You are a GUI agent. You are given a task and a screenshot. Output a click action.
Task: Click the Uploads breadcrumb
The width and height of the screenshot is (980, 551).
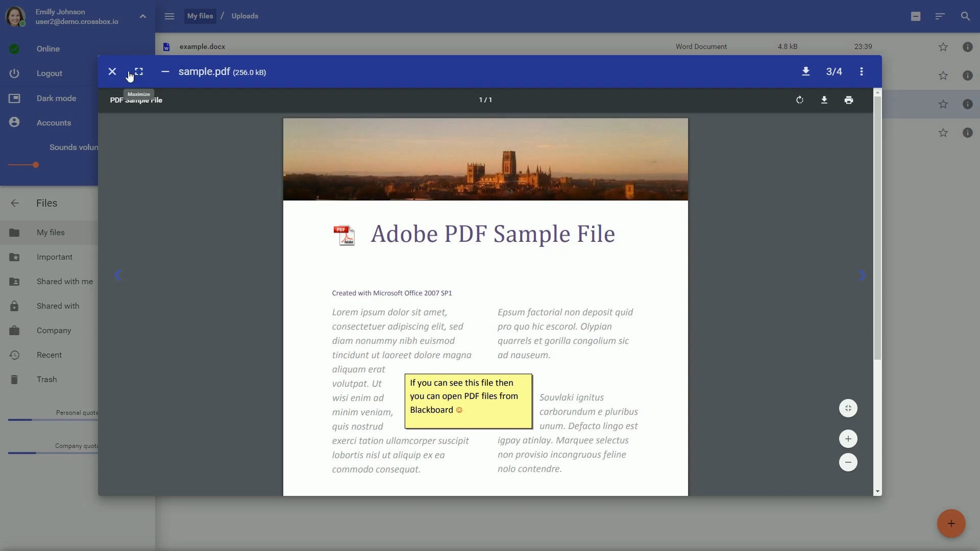click(245, 16)
